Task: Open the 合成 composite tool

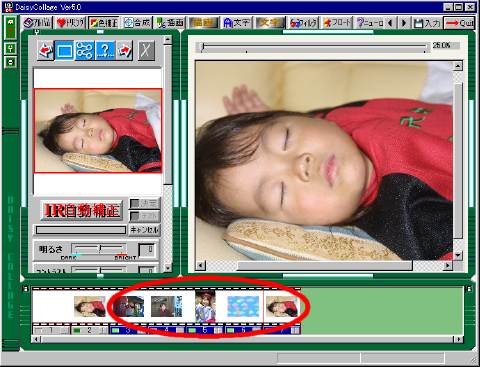Action: (x=137, y=23)
